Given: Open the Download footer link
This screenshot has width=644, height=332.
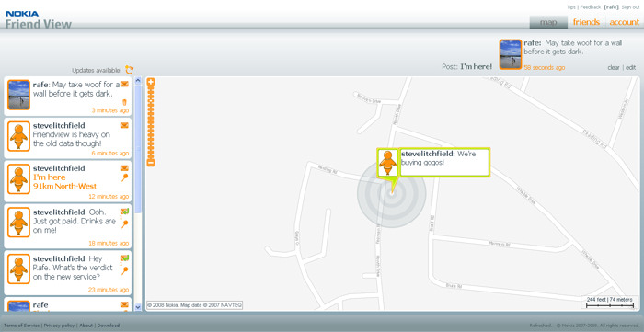Looking at the screenshot, I should [109, 326].
